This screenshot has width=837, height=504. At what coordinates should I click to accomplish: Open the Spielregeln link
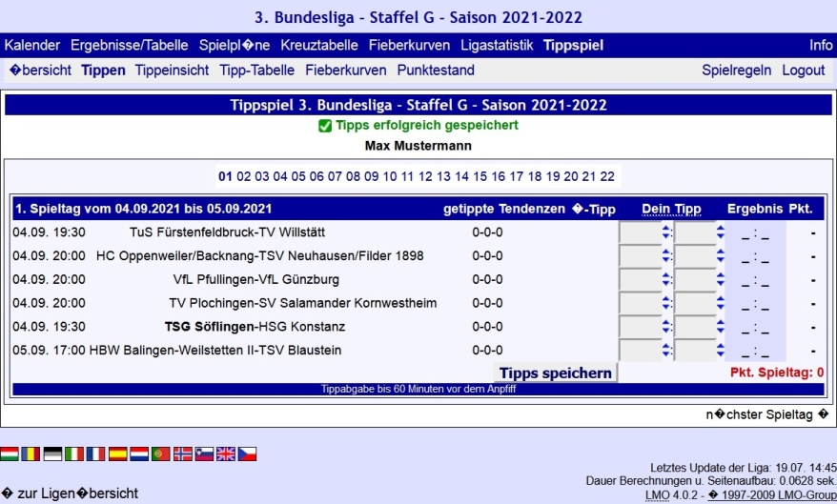736,70
